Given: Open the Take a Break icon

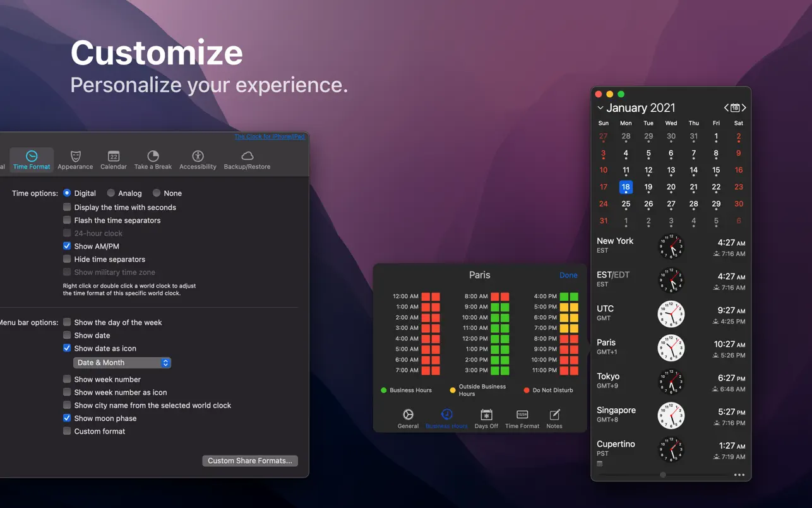Looking at the screenshot, I should click(153, 156).
